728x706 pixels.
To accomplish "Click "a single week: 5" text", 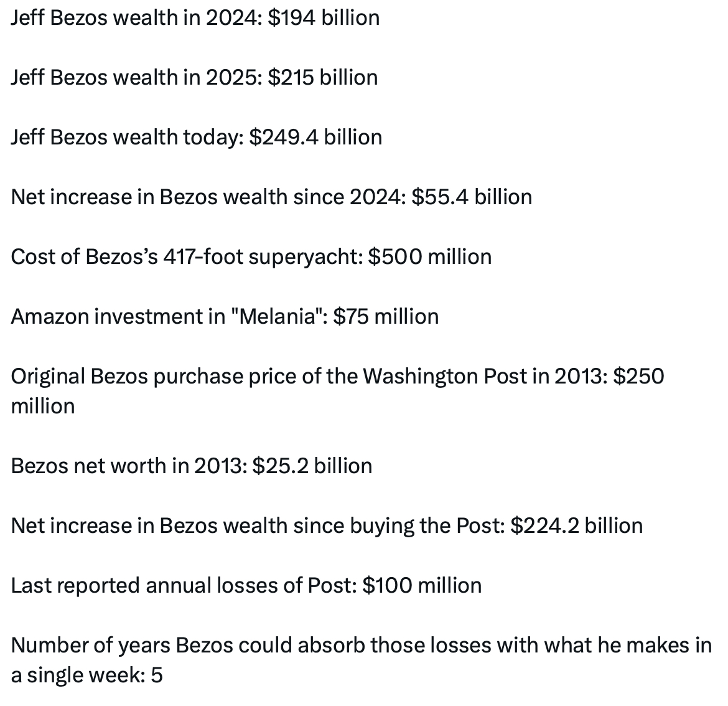I will coord(87,675).
